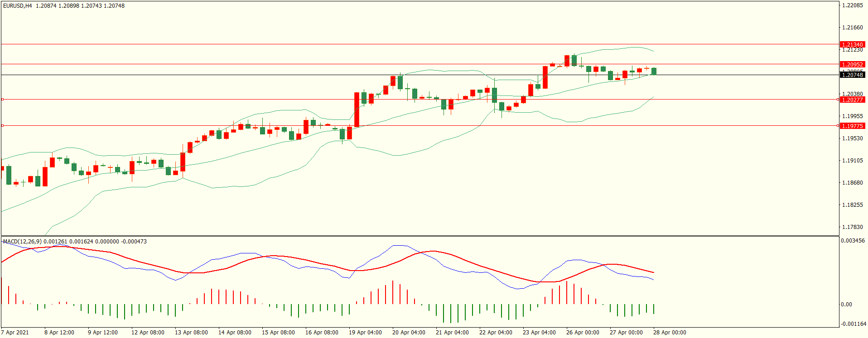Click the 7 Apr 2021 date label
This screenshot has height=338, width=868.
click(15, 333)
